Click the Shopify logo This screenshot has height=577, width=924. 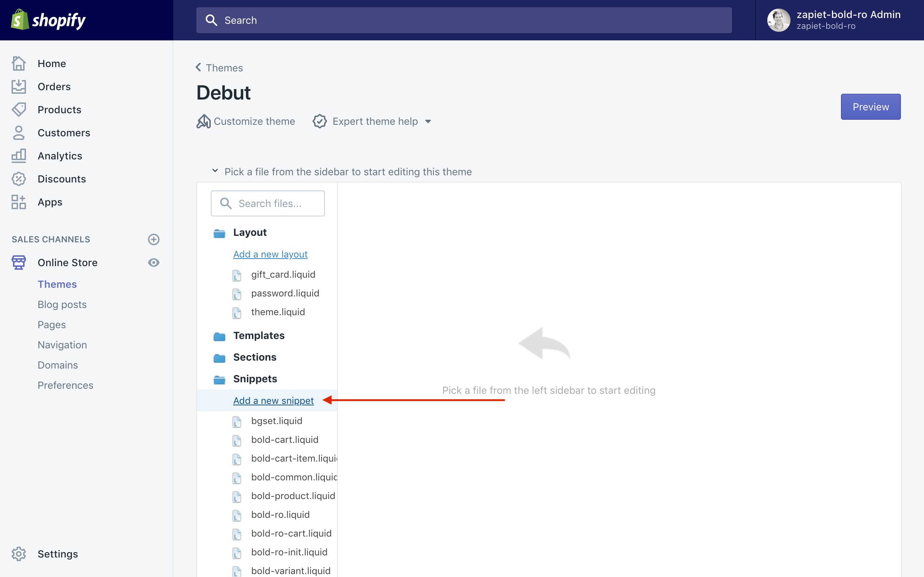click(x=48, y=20)
